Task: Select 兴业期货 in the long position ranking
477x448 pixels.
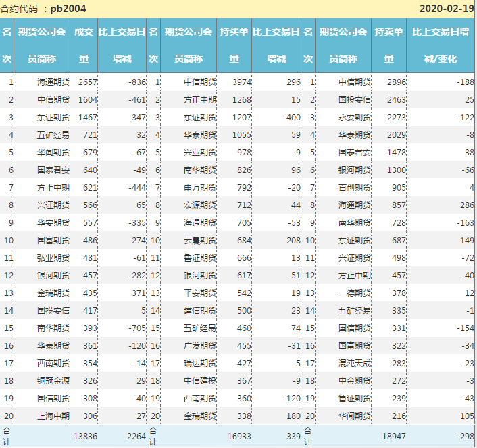Action: pyautogui.click(x=200, y=153)
